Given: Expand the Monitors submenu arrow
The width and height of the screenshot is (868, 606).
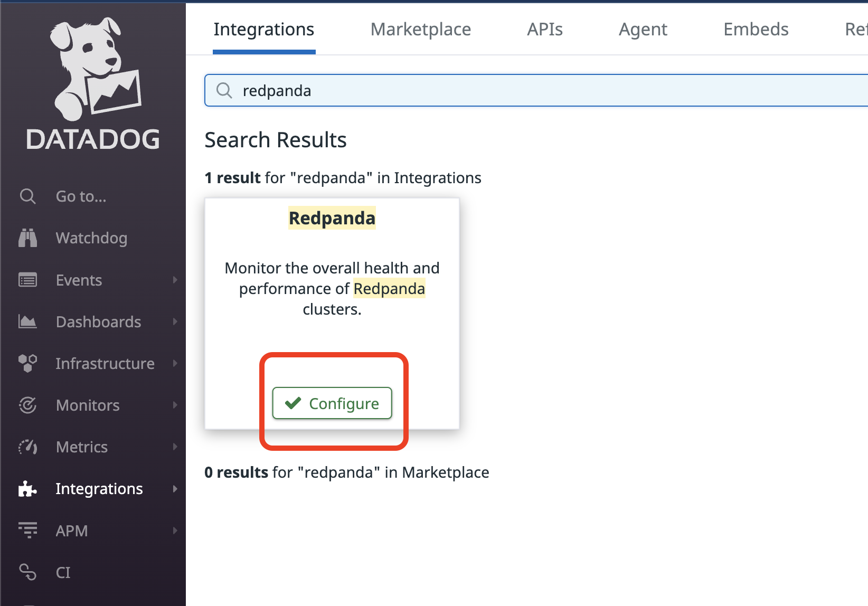Looking at the screenshot, I should point(175,405).
